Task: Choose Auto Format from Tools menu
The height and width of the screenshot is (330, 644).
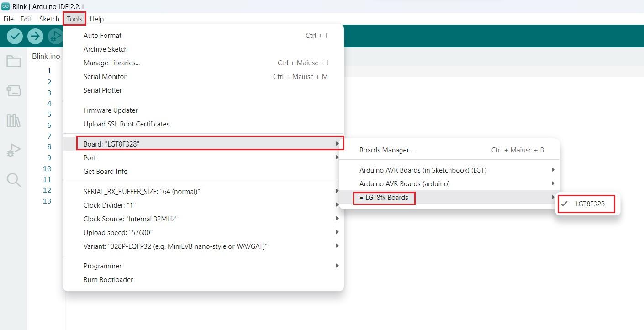Action: [203, 36]
